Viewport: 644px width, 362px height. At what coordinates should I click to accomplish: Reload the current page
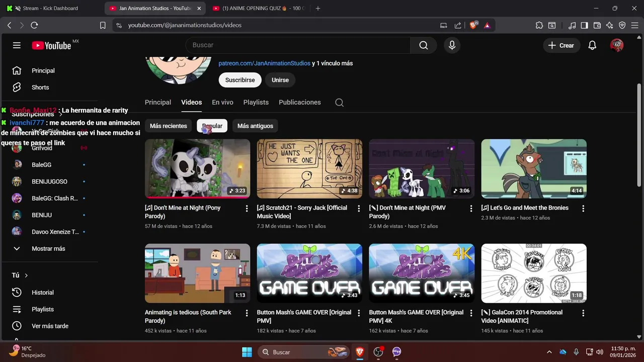[x=34, y=25]
